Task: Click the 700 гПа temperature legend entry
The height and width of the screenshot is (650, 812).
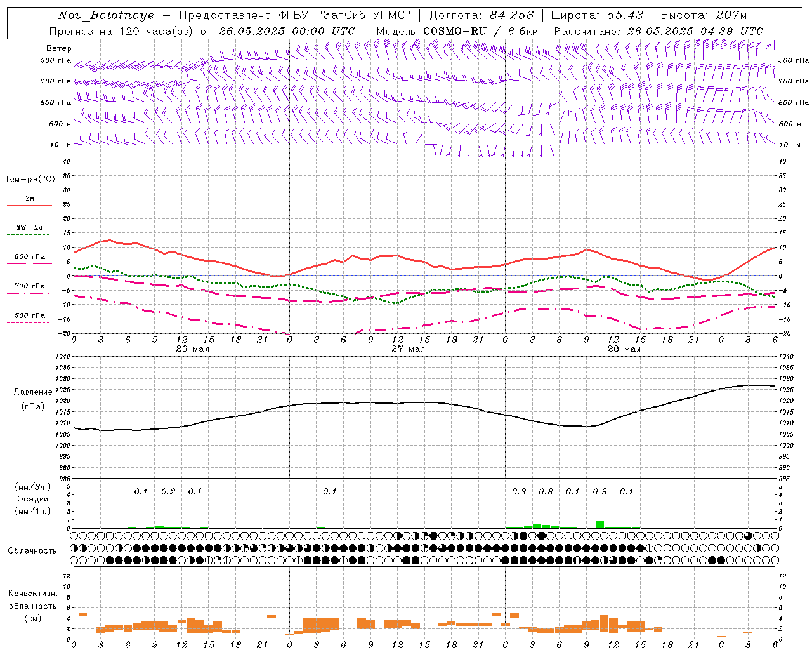Action: [x=30, y=286]
